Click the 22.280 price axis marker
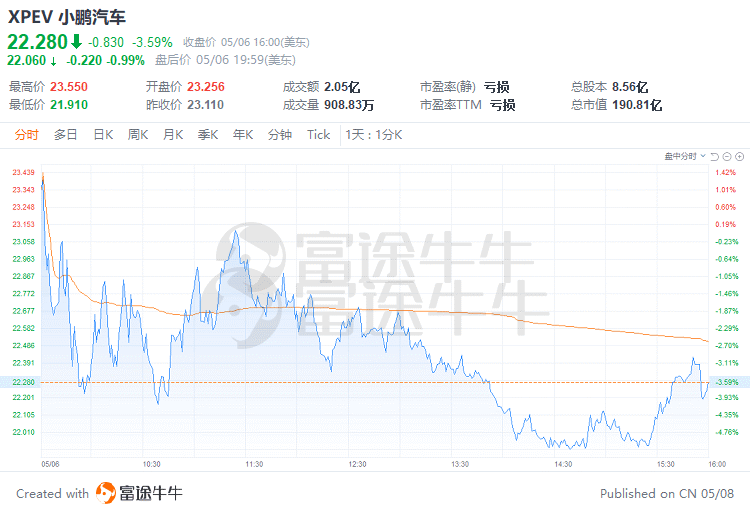 click(23, 382)
